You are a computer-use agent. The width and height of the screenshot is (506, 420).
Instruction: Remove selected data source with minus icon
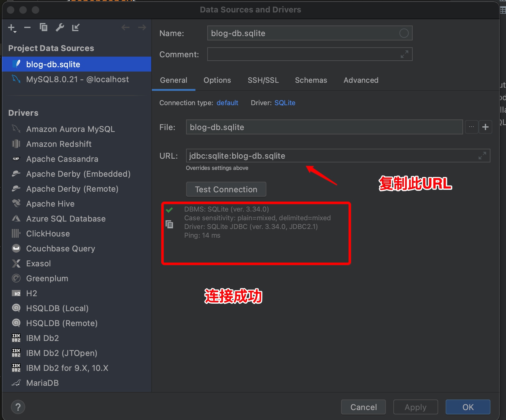27,28
